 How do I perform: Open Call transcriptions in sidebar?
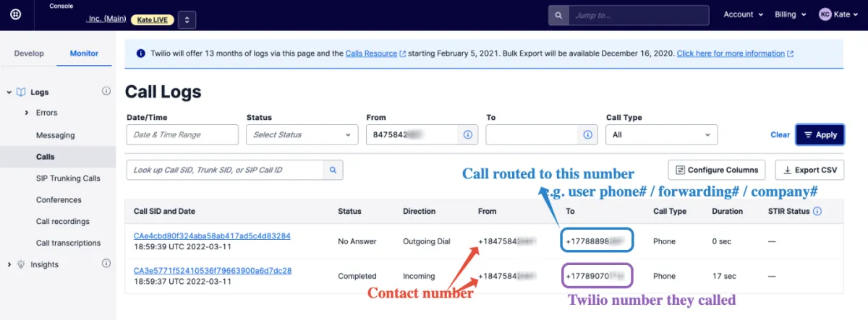click(x=68, y=243)
